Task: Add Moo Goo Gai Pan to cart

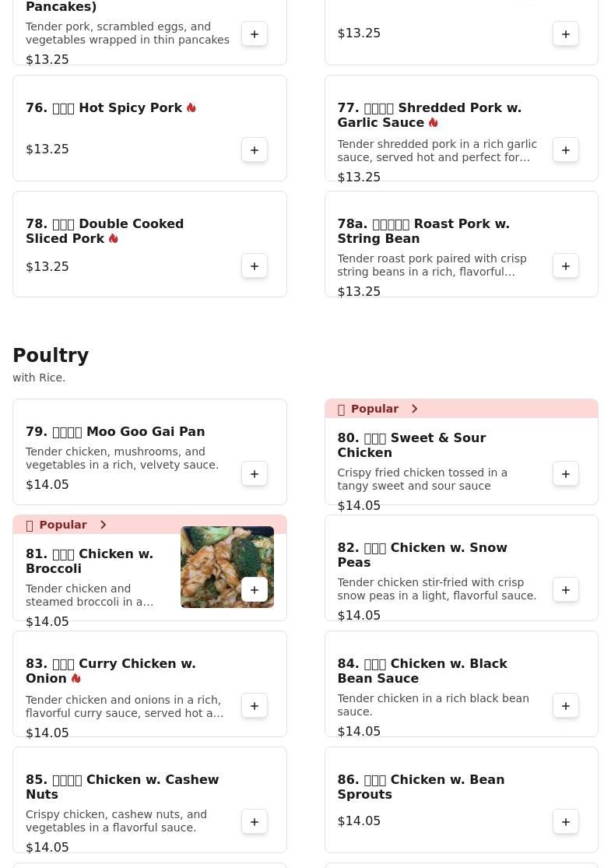Action: coord(255,473)
